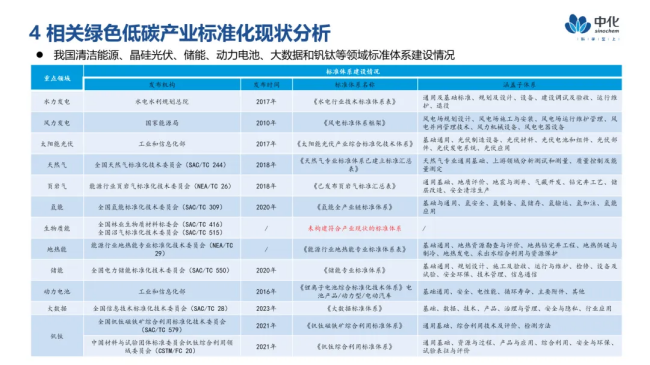Select the 《储能专业标准体系》 cell
Image resolution: width=650 pixels, height=365 pixels.
click(x=355, y=270)
